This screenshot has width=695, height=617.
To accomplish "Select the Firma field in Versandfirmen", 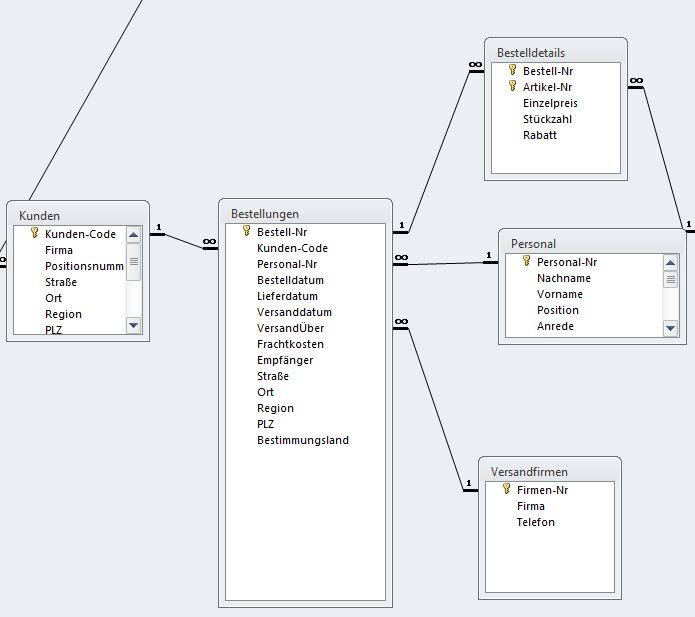I will click(x=531, y=506).
